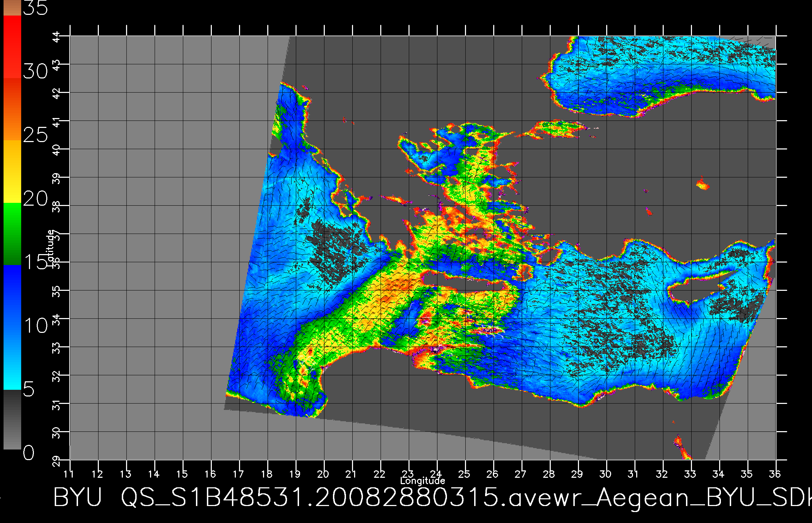Click the color scale label '0'
Screen dimensions: 812x523
pos(29,453)
